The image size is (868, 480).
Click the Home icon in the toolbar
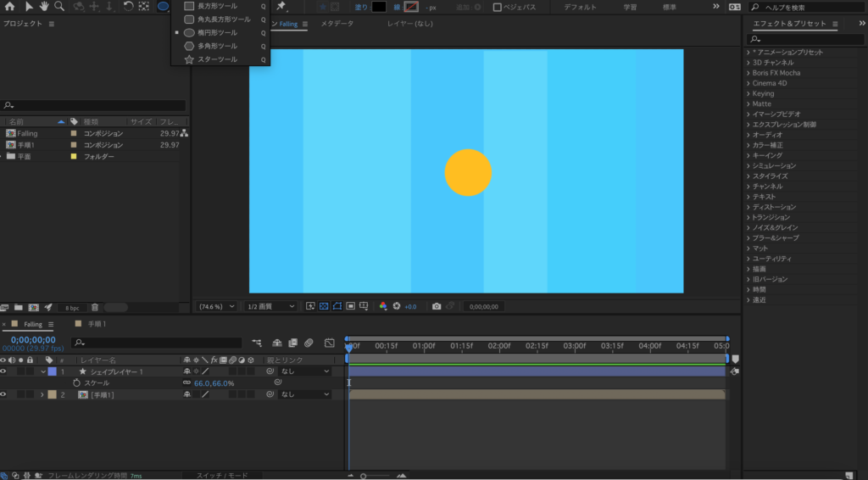10,7
